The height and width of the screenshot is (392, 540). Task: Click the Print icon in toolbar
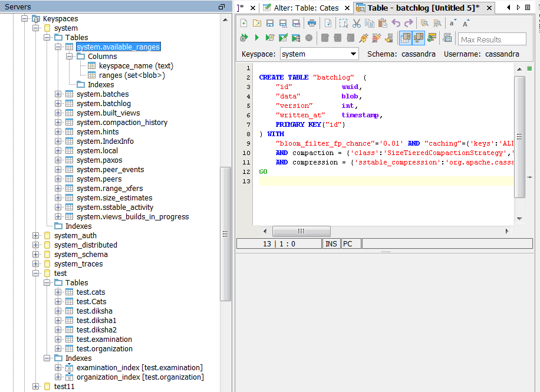click(312, 23)
